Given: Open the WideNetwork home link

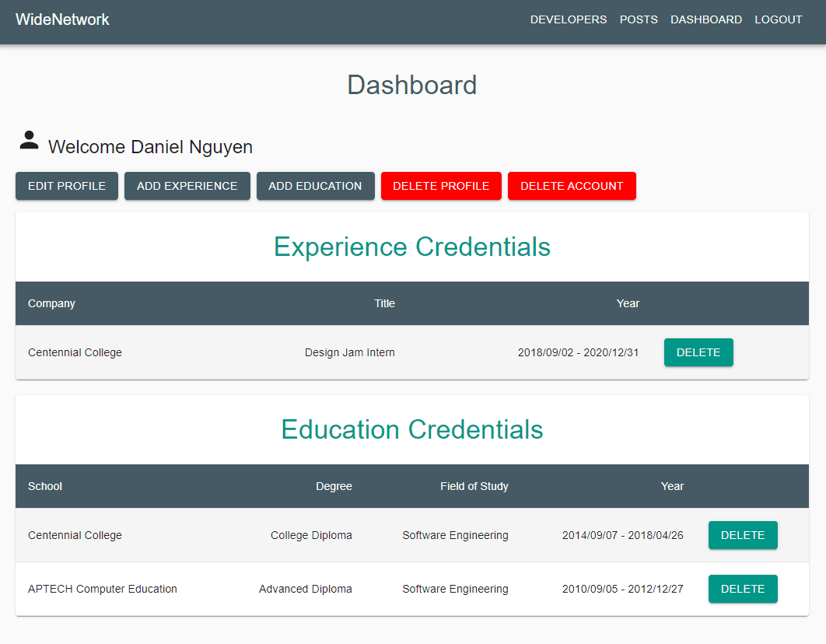Looking at the screenshot, I should 62,19.
